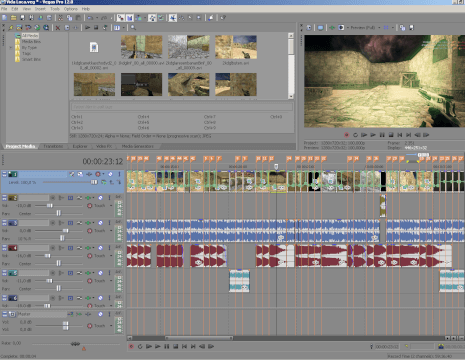Screen dimensions: 465x360
Task: Click the media search magnifier icon
Action: coord(133,28)
